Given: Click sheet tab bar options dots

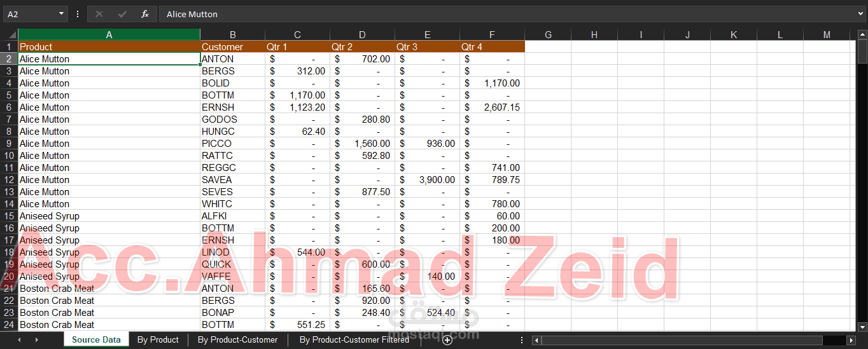Looking at the screenshot, I should pyautogui.click(x=522, y=340).
